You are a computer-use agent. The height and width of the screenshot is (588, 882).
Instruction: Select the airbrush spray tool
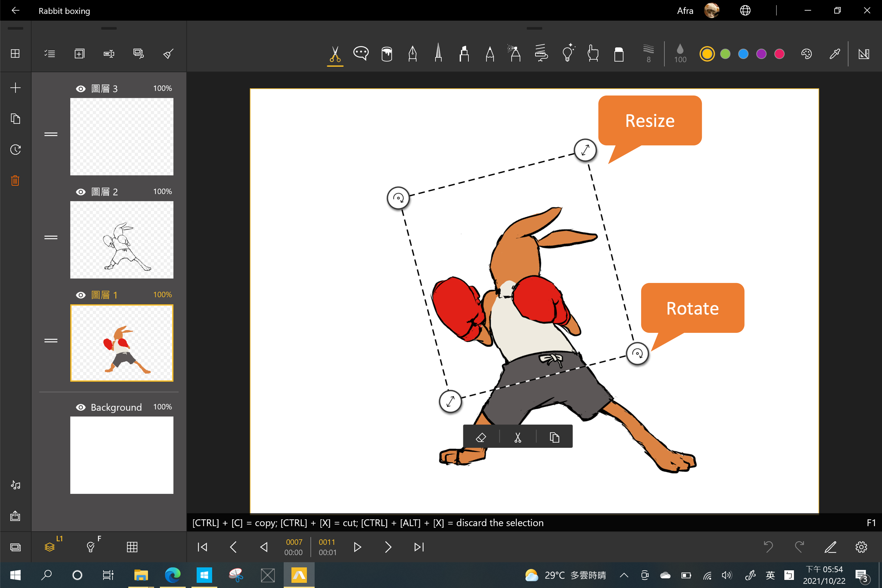(x=514, y=53)
